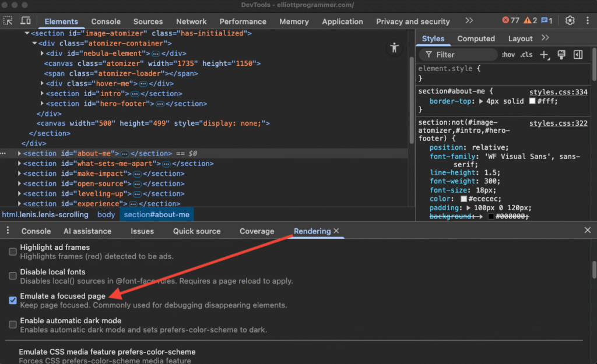The width and height of the screenshot is (597, 364).
Task: Collapse the atomizer-container div node
Action: (x=34, y=44)
